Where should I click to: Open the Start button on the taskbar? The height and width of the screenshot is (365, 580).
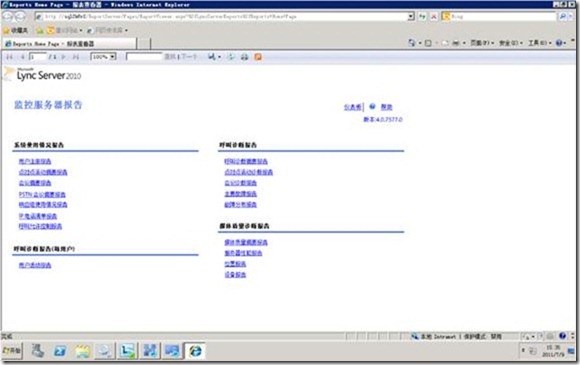[12, 350]
